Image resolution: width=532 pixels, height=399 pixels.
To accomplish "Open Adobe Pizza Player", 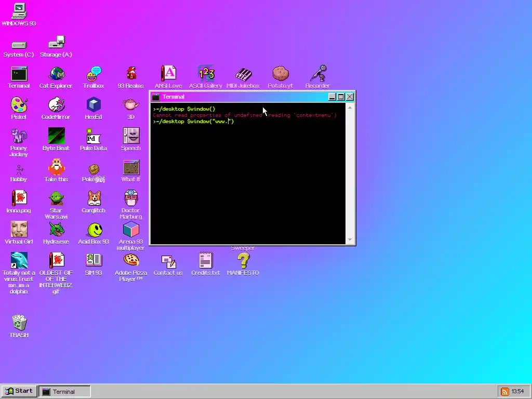I will click(130, 268).
